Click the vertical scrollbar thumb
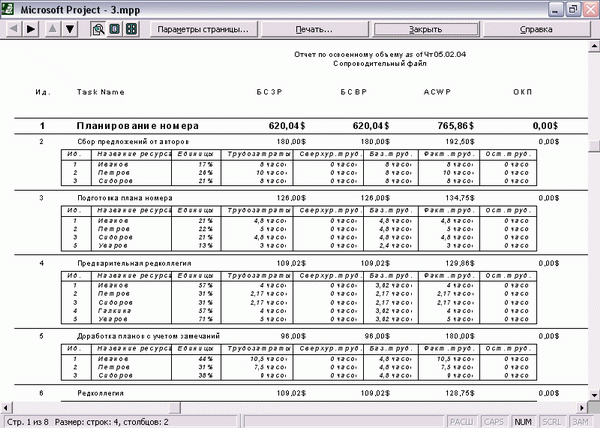Image resolution: width=600 pixels, height=428 pixels. click(x=594, y=146)
